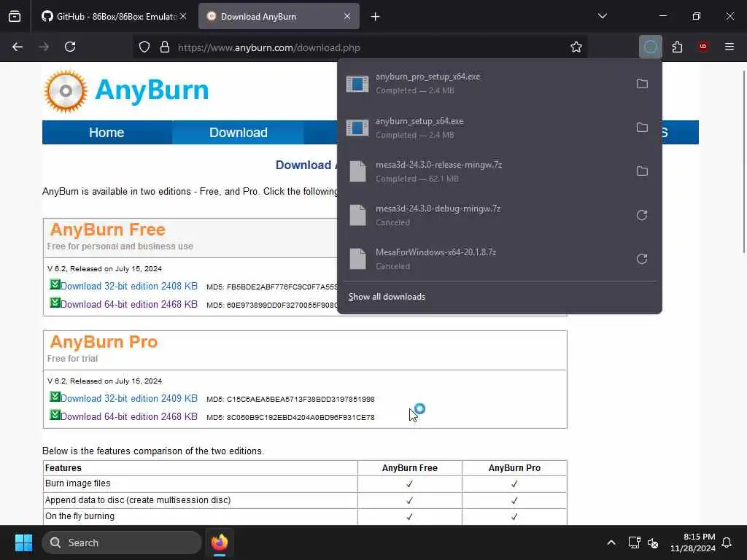This screenshot has height=560, width=747.
Task: Click the page vertical scrollbar
Action: [744, 162]
